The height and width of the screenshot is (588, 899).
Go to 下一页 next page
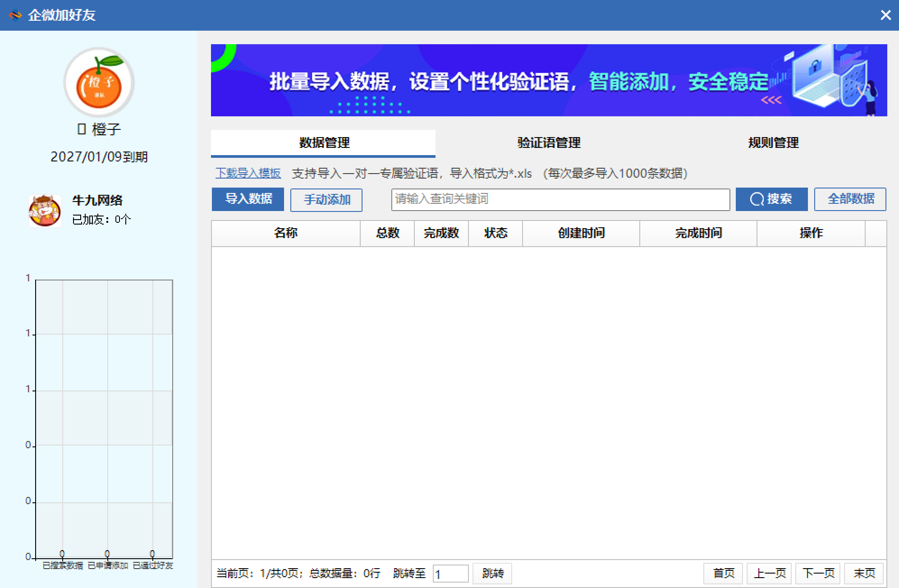pyautogui.click(x=817, y=574)
